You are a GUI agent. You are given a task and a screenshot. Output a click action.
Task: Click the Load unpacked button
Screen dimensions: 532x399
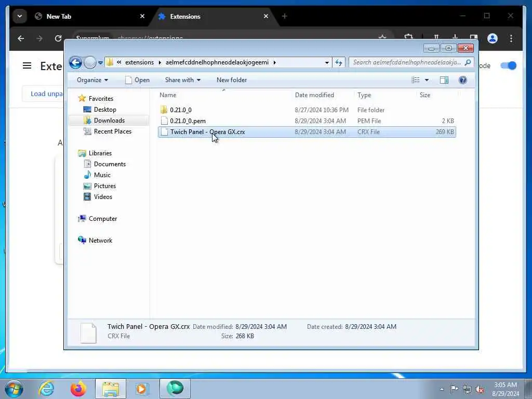[43, 94]
